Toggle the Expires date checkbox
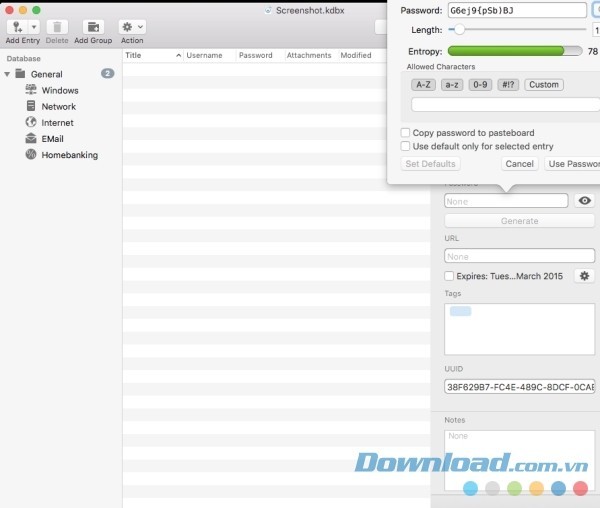600x508 pixels. [449, 276]
